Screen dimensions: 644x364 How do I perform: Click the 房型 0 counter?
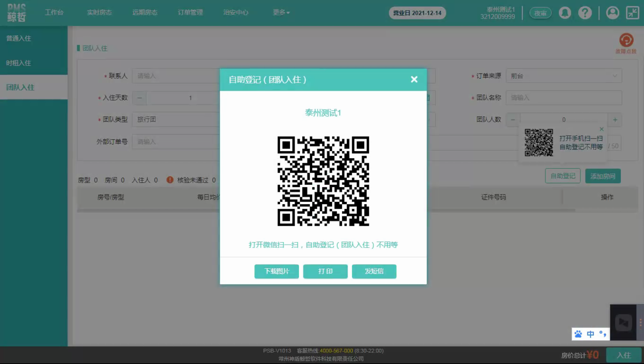coord(88,180)
